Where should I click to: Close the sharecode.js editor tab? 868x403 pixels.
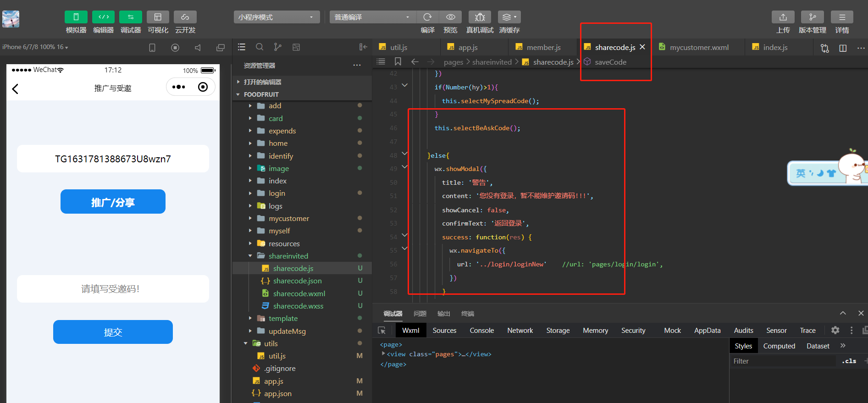click(x=642, y=47)
